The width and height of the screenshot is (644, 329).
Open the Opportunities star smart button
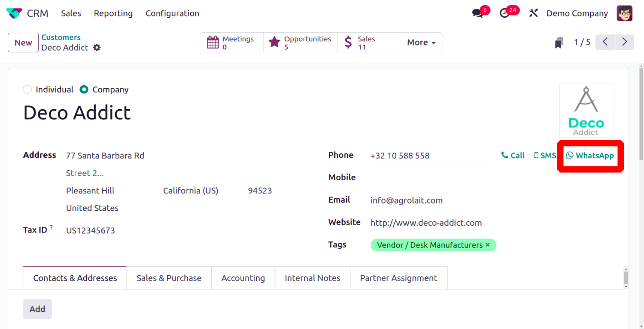pyautogui.click(x=300, y=42)
